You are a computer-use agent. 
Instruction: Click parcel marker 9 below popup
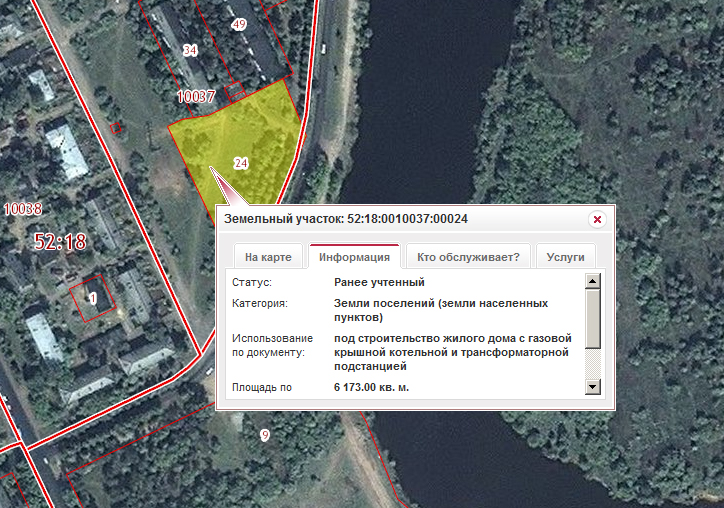tap(265, 435)
